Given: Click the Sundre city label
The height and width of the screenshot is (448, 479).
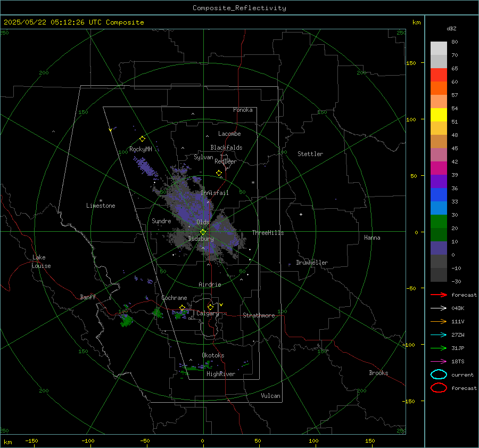Looking at the screenshot, I should coord(161,221).
